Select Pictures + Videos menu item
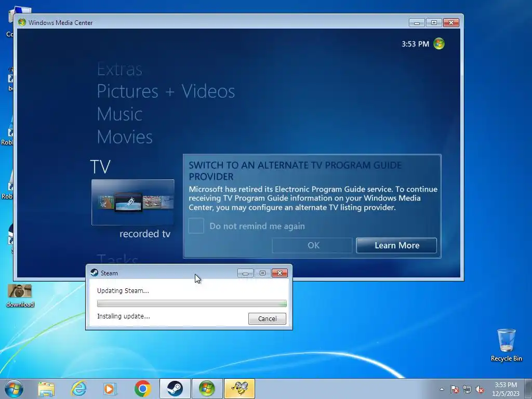 click(x=166, y=91)
